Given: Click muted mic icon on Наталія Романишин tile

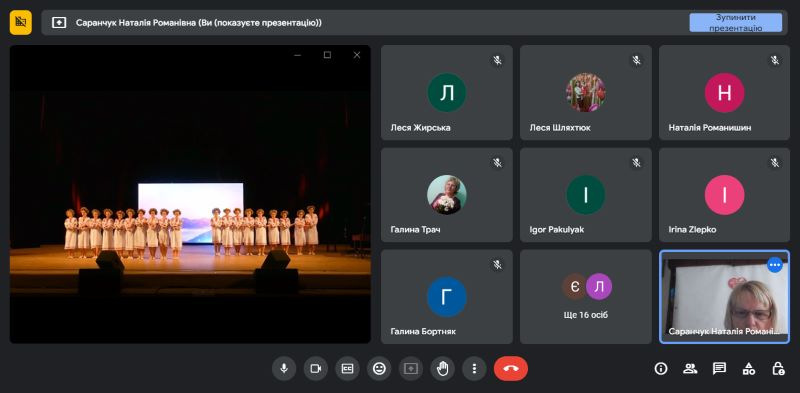Looking at the screenshot, I should tap(775, 61).
